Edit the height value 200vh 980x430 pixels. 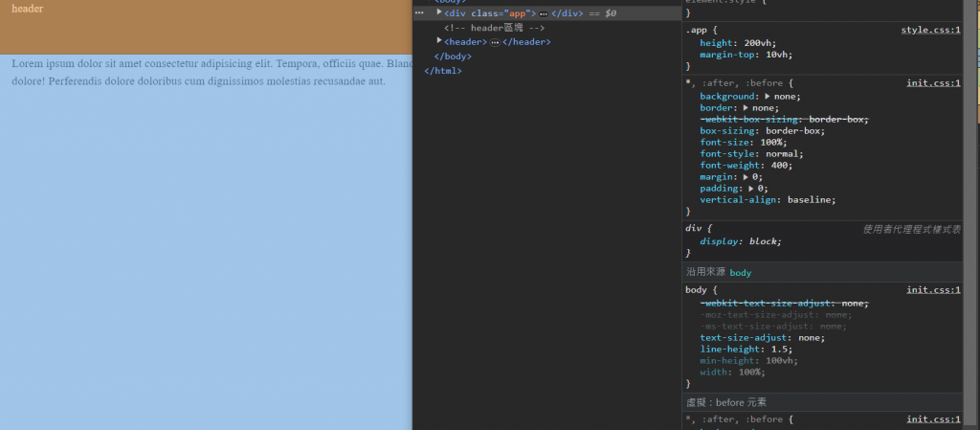tap(759, 43)
